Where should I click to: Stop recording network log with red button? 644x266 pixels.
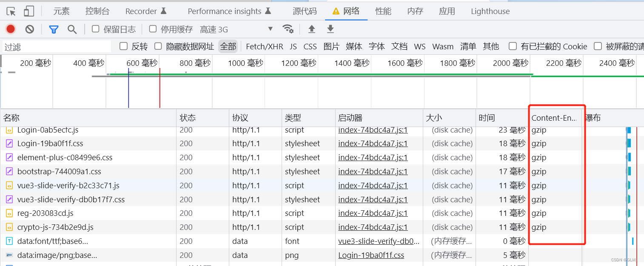(x=11, y=29)
